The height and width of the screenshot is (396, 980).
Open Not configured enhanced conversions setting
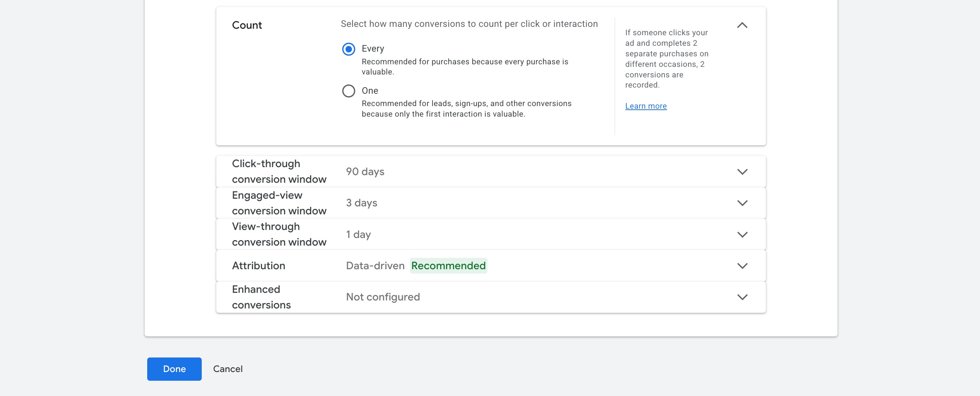(383, 297)
